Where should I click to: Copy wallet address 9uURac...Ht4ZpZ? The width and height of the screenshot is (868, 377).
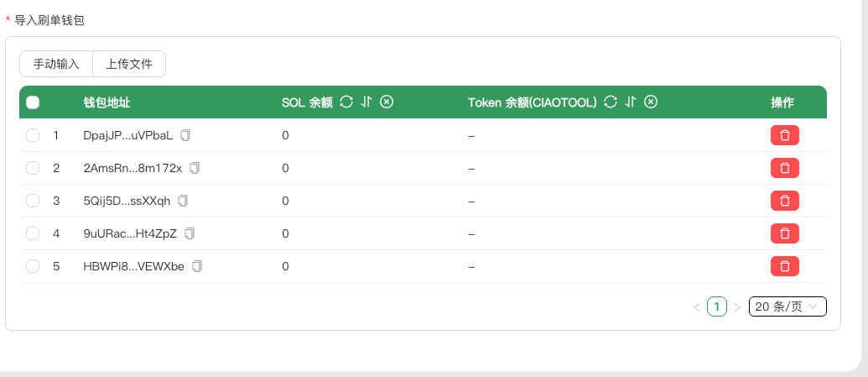[190, 233]
